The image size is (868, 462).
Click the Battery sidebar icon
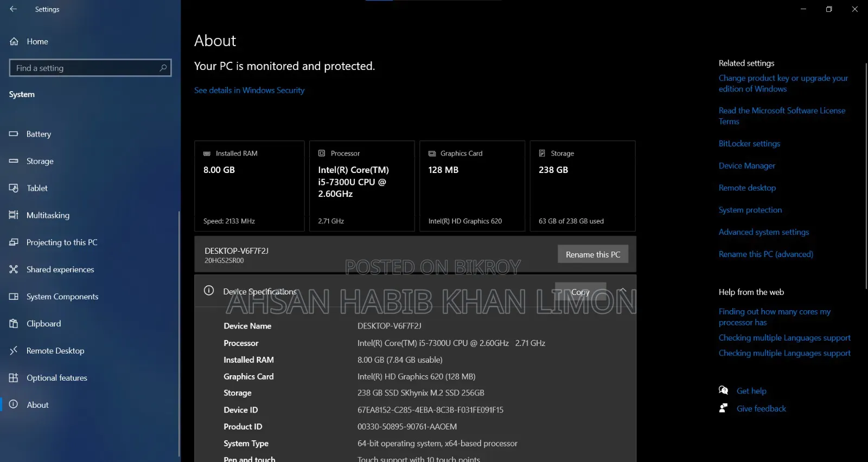click(14, 134)
